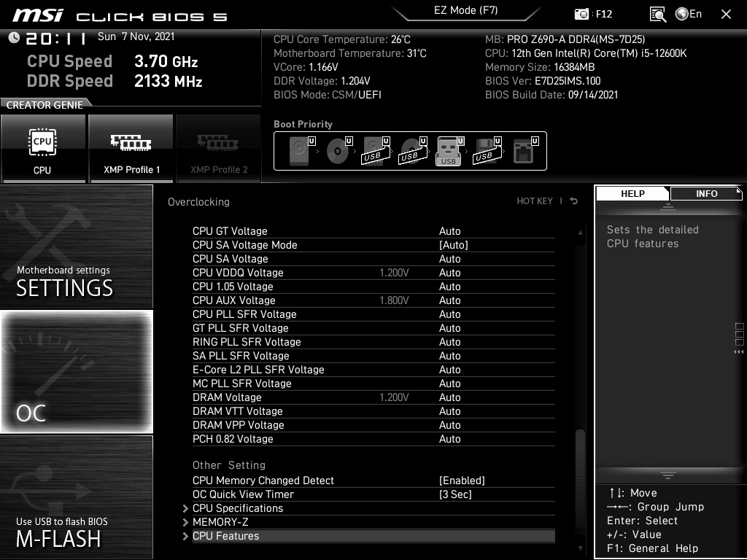Select the DRAM VTT Voltage row
747x560 pixels.
[x=373, y=411]
